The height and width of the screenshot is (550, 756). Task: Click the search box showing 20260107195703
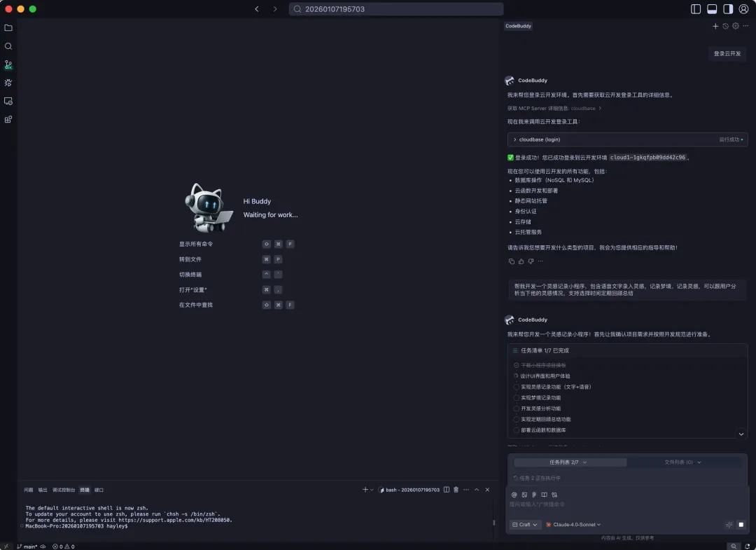[396, 9]
